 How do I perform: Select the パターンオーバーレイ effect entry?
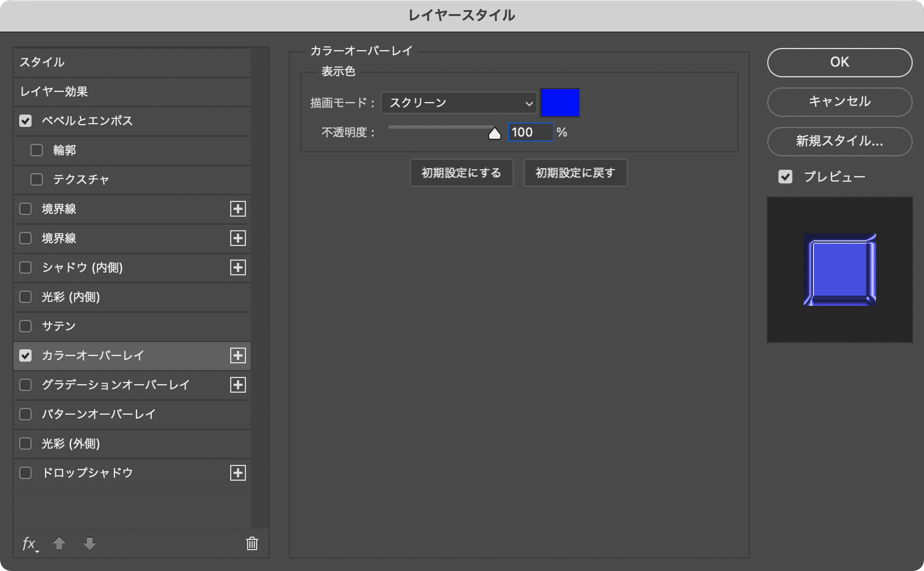(99, 414)
